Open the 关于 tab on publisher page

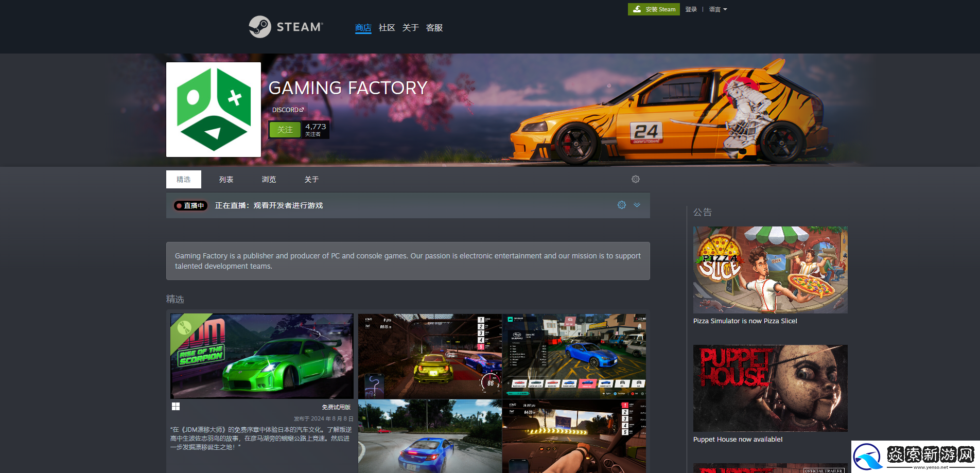point(311,180)
